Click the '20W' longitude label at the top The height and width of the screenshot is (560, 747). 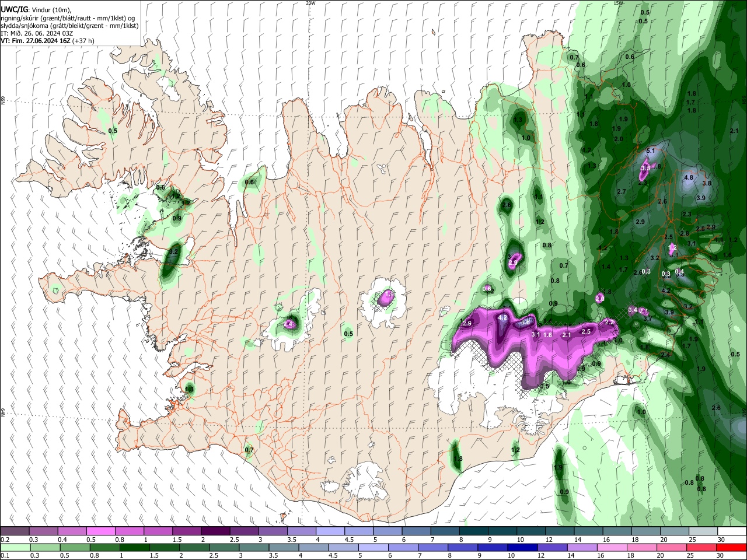click(310, 3)
